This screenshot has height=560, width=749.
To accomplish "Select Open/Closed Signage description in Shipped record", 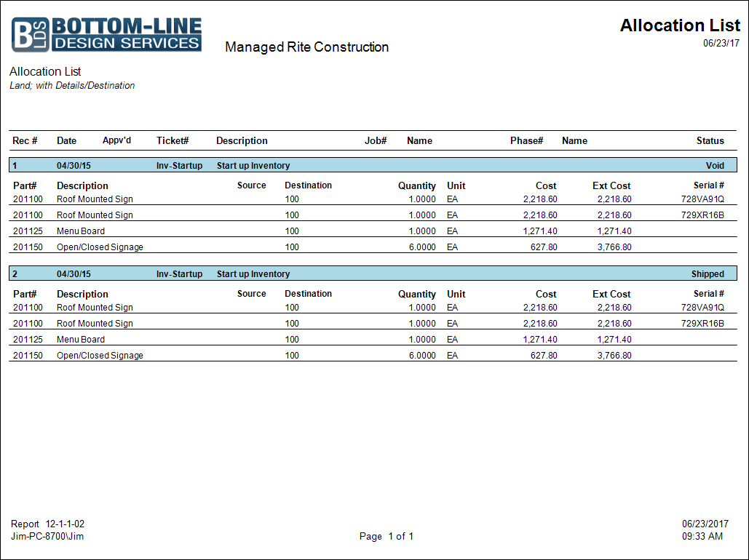I will point(100,356).
